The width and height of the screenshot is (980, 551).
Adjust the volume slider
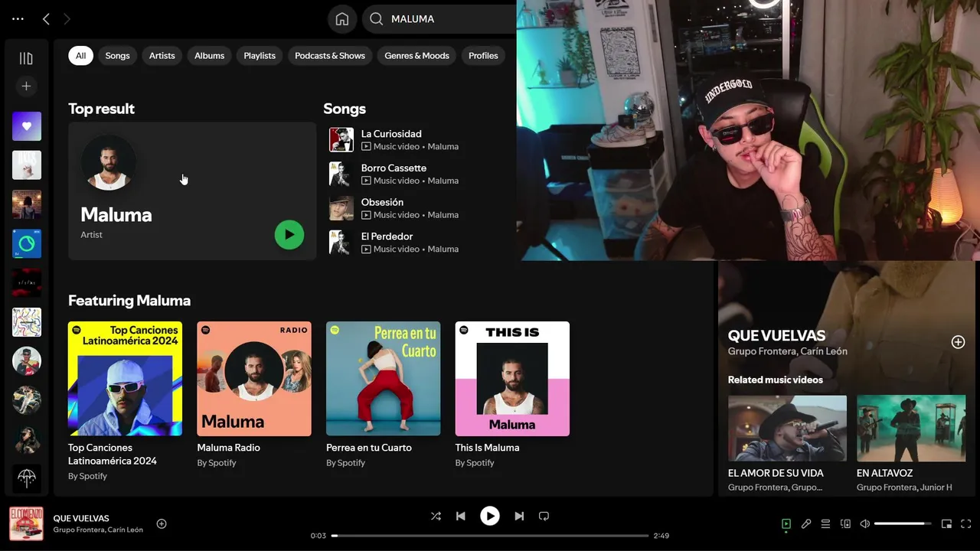pyautogui.click(x=903, y=524)
